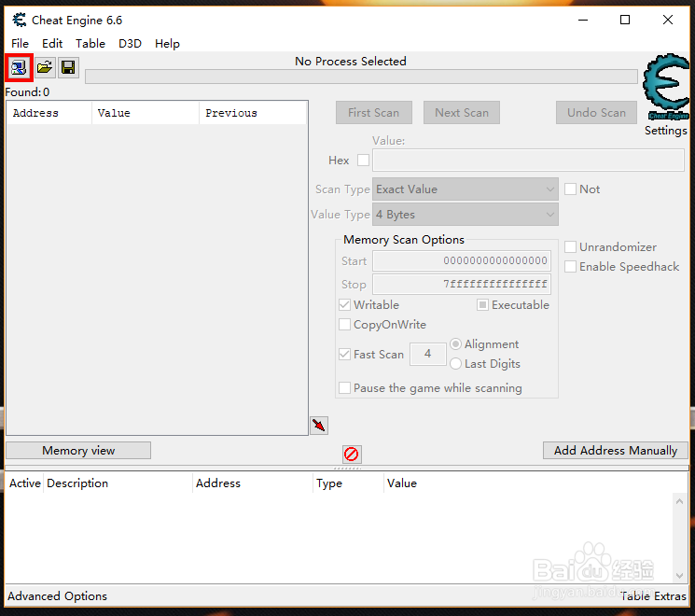Screen dimensions: 695x616
Task: Click the address table scroll down arrow
Action: coord(679,576)
